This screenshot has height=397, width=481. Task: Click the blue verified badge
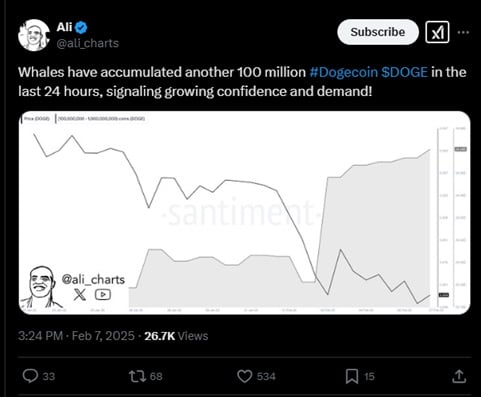click(x=81, y=27)
